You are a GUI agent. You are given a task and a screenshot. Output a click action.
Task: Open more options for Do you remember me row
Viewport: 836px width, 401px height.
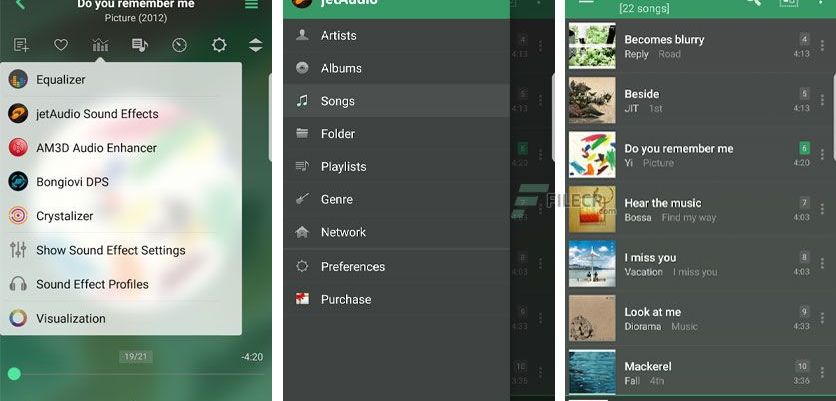pos(822,155)
